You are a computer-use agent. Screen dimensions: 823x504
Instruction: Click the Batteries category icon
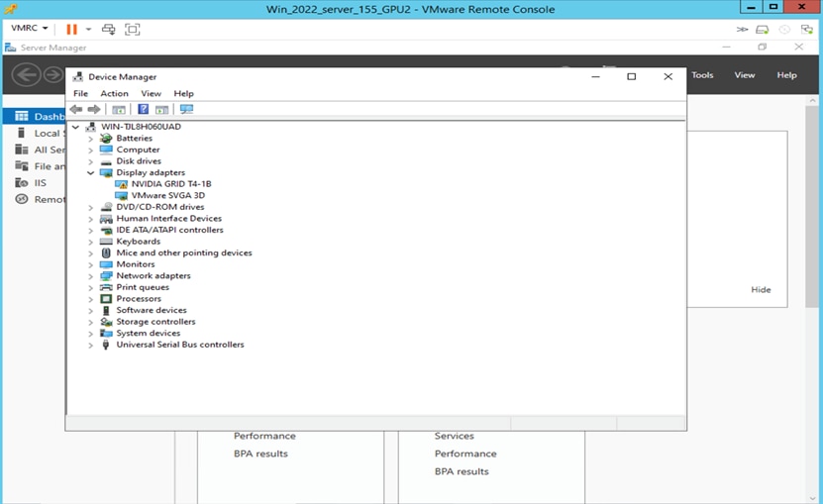click(106, 138)
